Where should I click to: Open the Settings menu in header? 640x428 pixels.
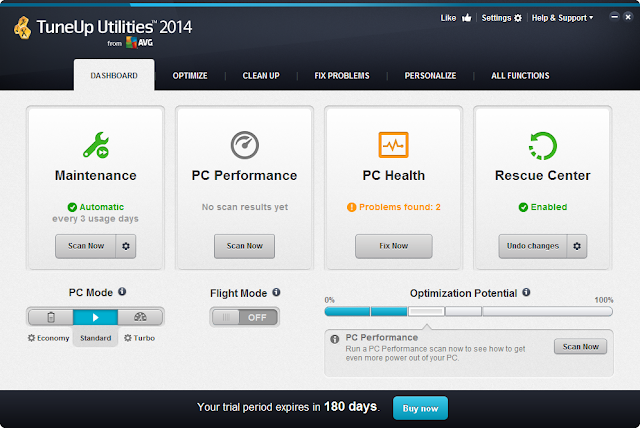(501, 18)
